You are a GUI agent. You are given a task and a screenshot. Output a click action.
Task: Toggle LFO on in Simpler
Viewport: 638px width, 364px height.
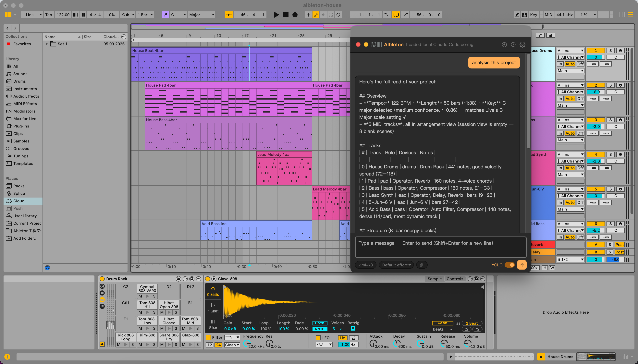click(318, 338)
